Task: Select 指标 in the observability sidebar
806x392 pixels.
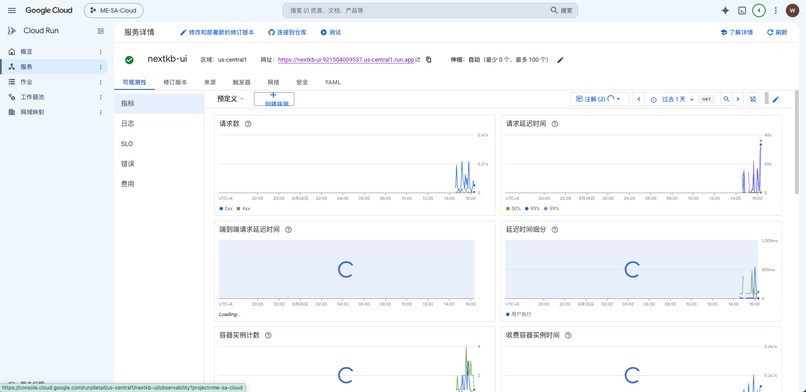Action: (159, 104)
